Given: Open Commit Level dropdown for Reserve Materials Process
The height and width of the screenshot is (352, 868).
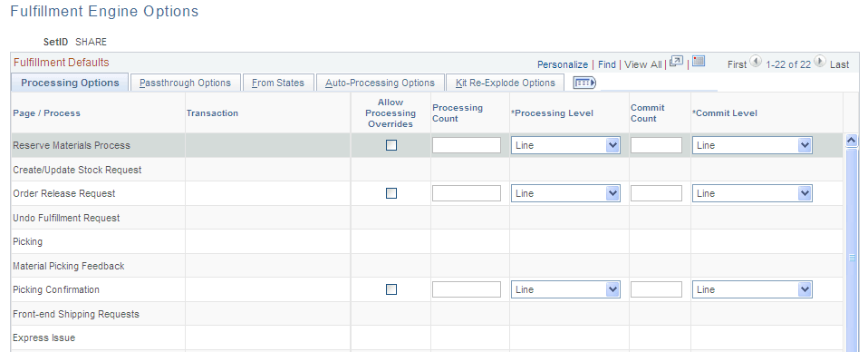Looking at the screenshot, I should 752,145.
